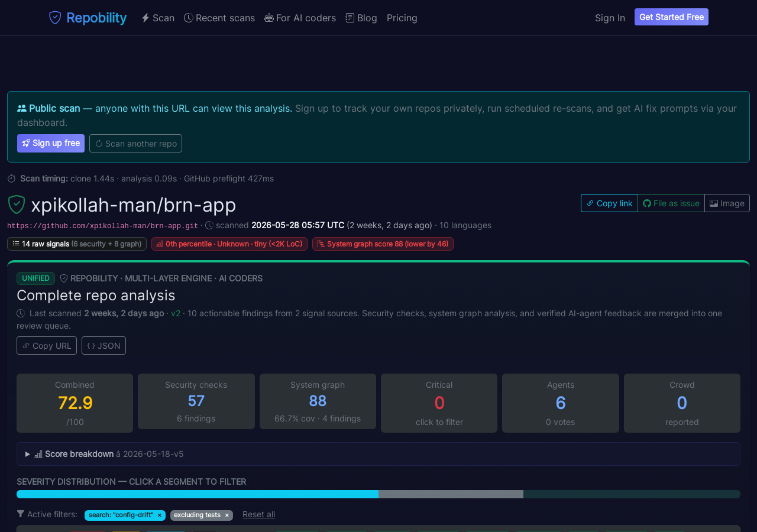
Task: Open the Pricing page
Action: (x=402, y=18)
